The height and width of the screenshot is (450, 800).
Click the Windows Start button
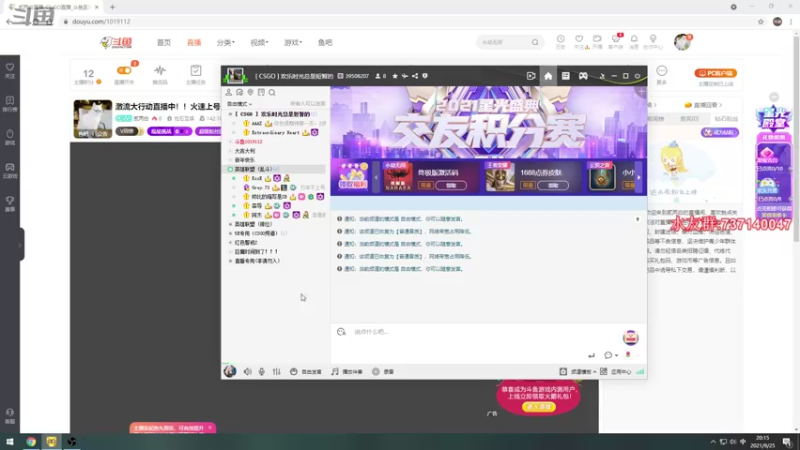click(x=10, y=442)
